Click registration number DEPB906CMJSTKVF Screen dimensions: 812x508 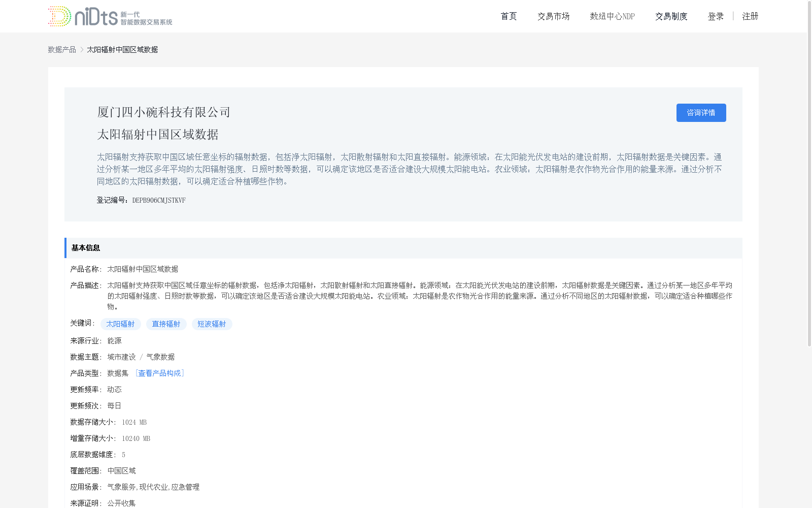(159, 200)
